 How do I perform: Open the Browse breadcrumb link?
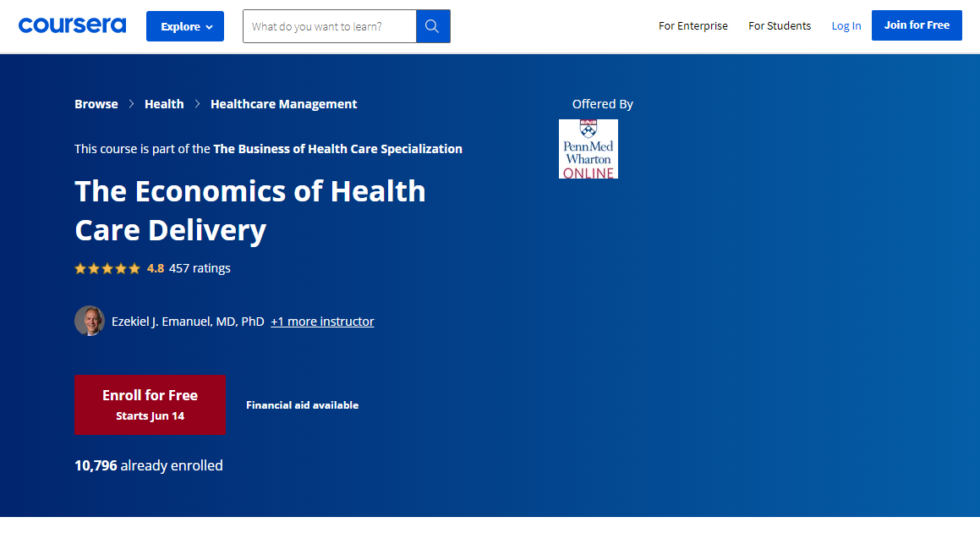[x=96, y=103]
